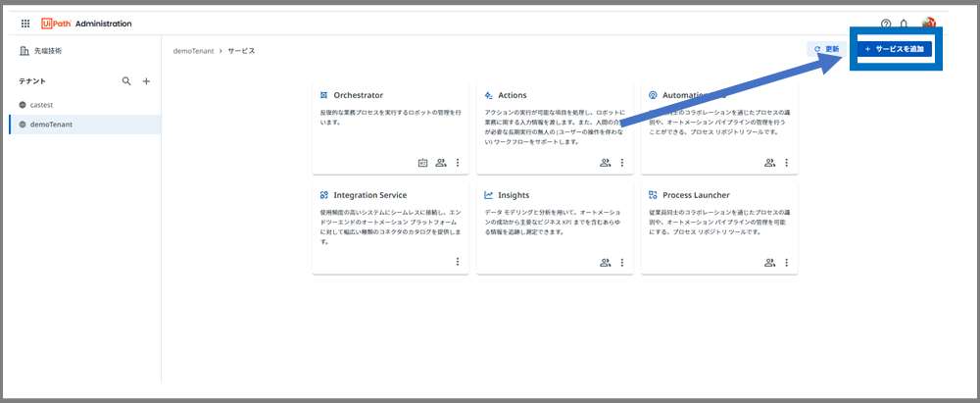Add a new tenant with plus icon
The image size is (980, 403).
pyautogui.click(x=146, y=81)
